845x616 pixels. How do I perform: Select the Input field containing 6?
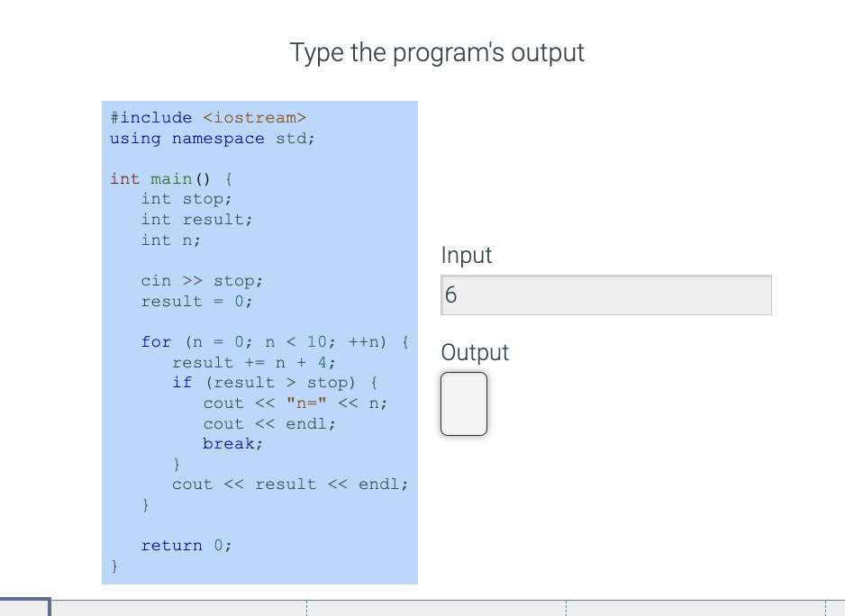605,294
